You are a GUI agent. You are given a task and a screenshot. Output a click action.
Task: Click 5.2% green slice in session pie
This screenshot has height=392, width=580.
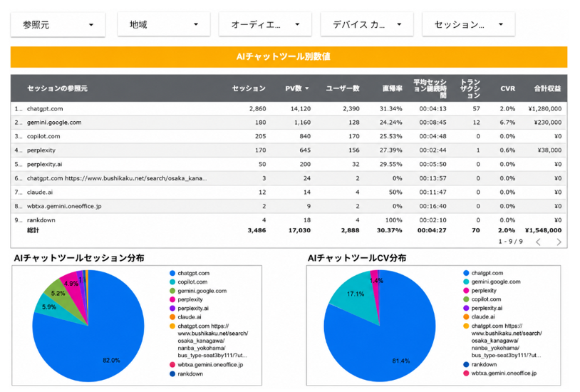tap(58, 292)
